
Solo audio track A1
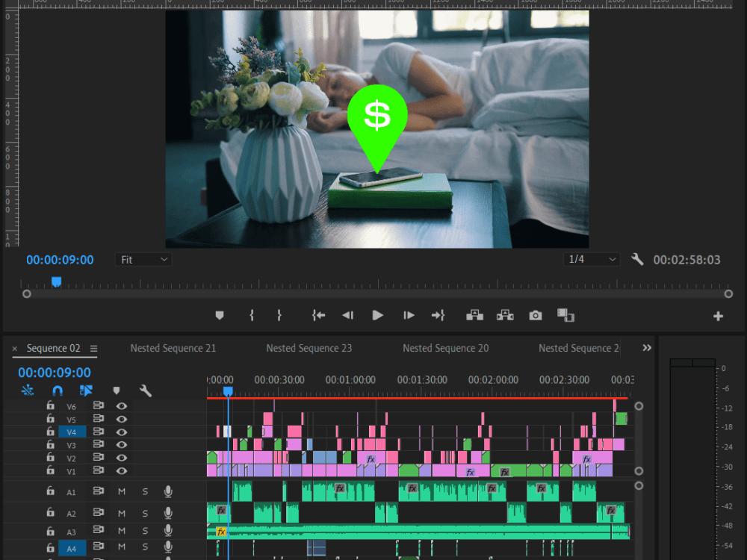pyautogui.click(x=145, y=491)
